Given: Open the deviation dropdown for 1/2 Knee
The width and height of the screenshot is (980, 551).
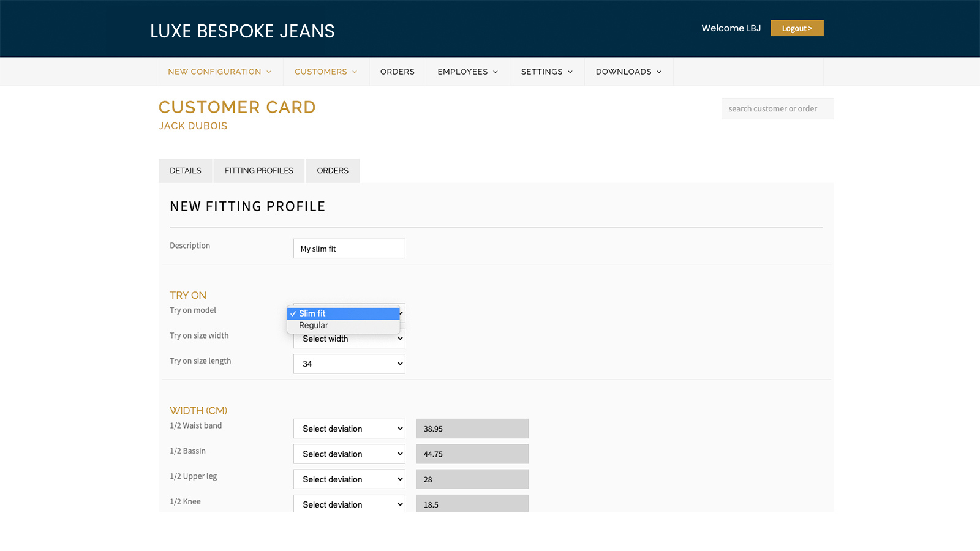Looking at the screenshot, I should pyautogui.click(x=349, y=503).
